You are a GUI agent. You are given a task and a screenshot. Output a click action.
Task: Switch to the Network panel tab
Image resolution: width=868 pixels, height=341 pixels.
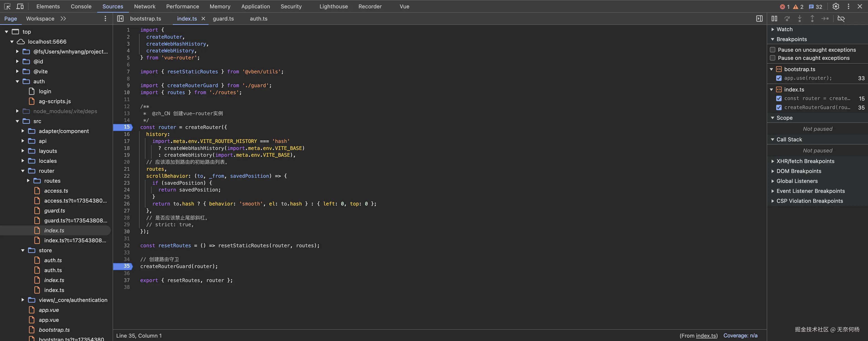point(145,6)
